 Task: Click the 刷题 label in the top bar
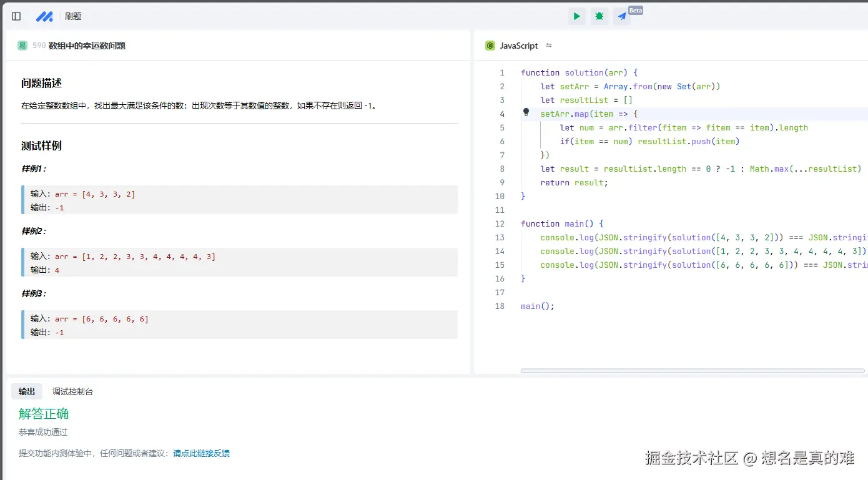click(73, 16)
